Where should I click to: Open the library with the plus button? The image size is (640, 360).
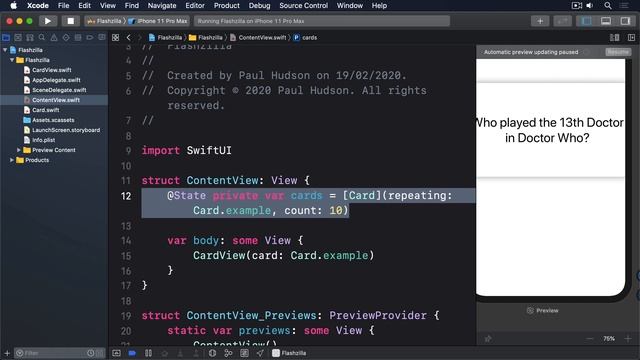pos(540,21)
